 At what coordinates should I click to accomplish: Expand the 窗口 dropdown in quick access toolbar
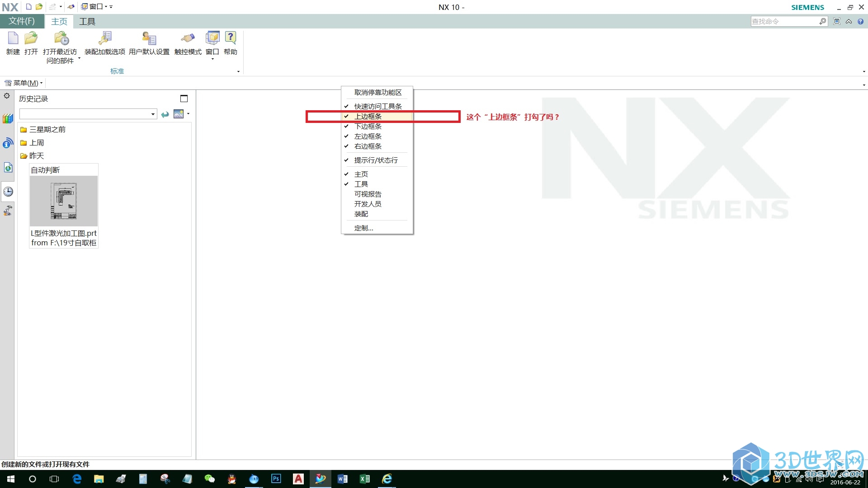[106, 7]
